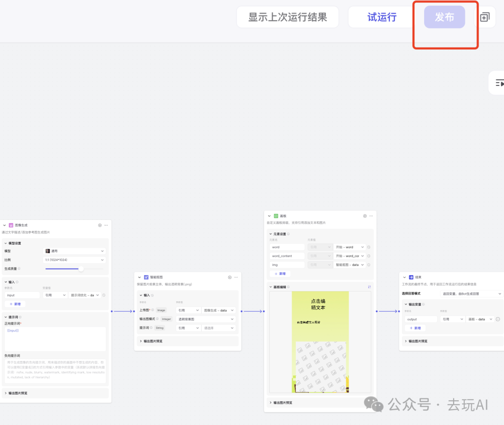Screen dimensions: 504x425
Task: Click the 图像生成 node pink icon
Action: [11, 225]
